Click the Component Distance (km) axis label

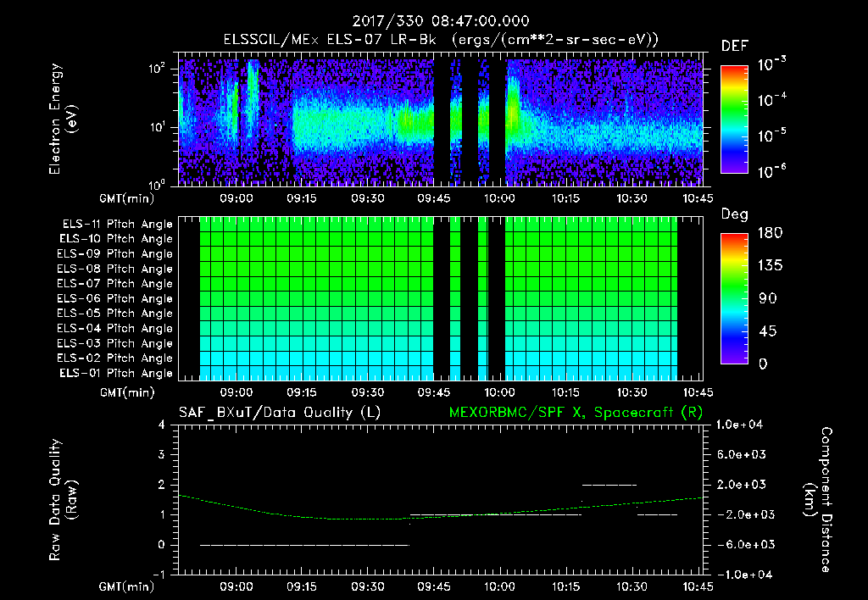coord(818,500)
